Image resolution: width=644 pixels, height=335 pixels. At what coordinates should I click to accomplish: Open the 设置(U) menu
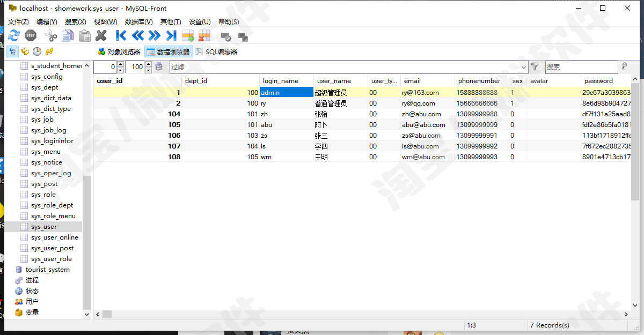pos(199,21)
